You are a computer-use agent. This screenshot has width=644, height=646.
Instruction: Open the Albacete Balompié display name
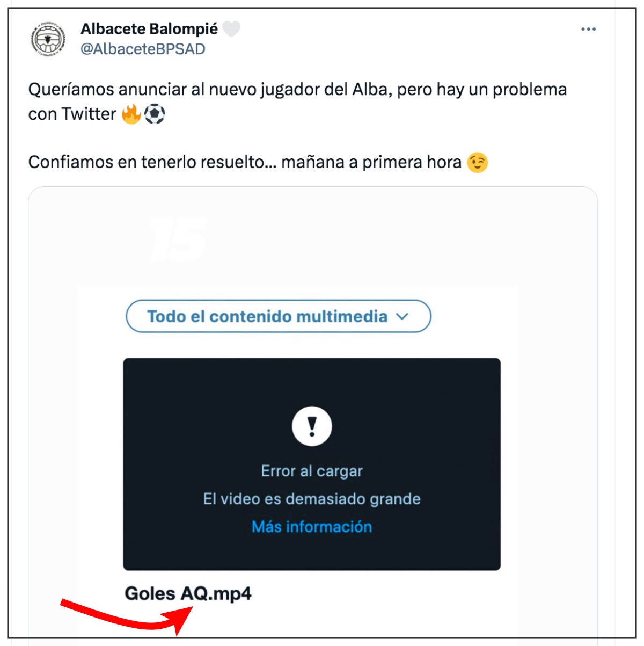[x=149, y=29]
